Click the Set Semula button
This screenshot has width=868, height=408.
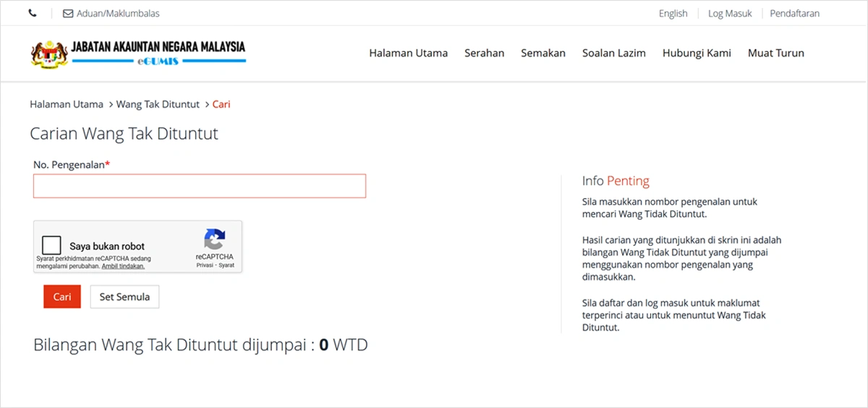tap(124, 297)
